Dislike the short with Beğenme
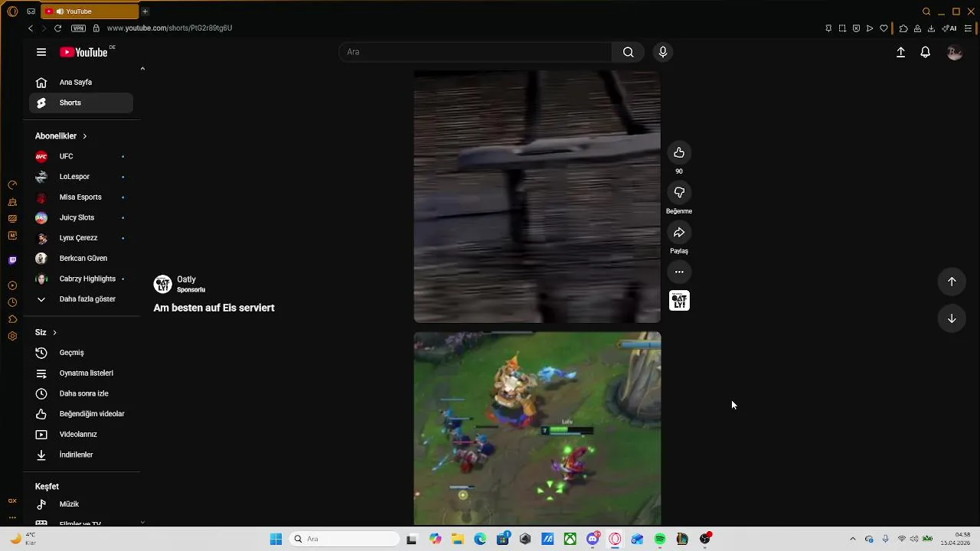The width and height of the screenshot is (980, 551). [679, 193]
